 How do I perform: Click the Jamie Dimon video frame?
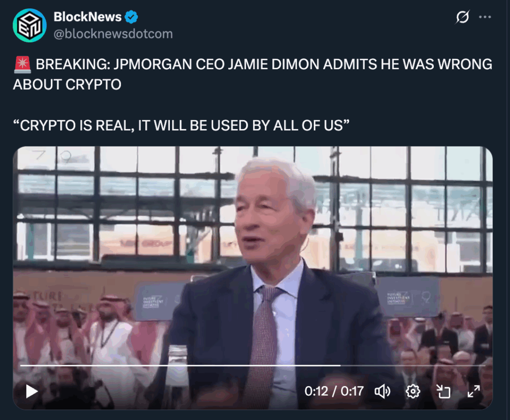click(253, 254)
